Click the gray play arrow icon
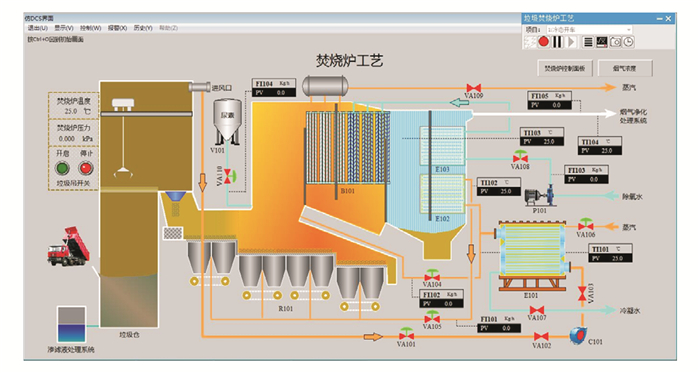The height and width of the screenshot is (373, 700). tap(571, 42)
